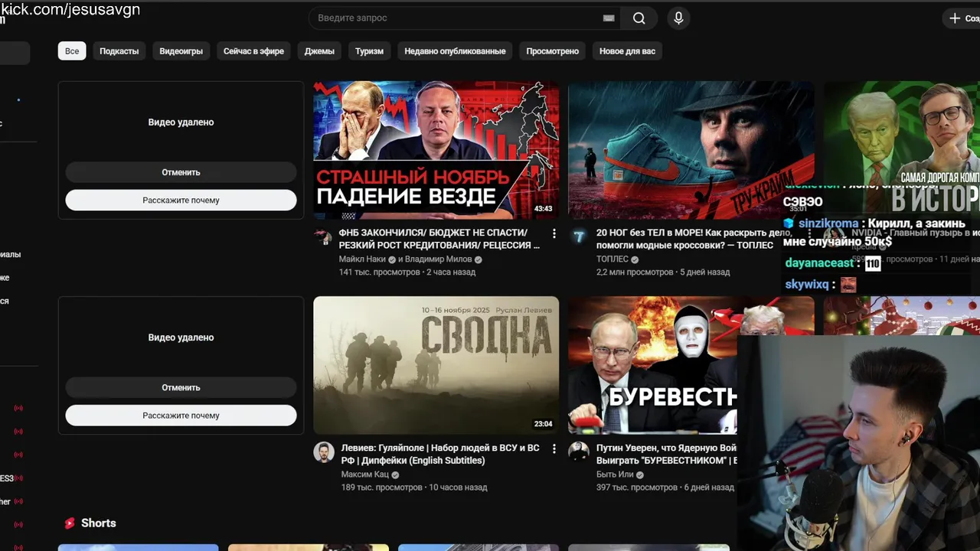This screenshot has width=980, height=551.
Task: Open the СВОДКА video thumbnail
Action: [436, 365]
